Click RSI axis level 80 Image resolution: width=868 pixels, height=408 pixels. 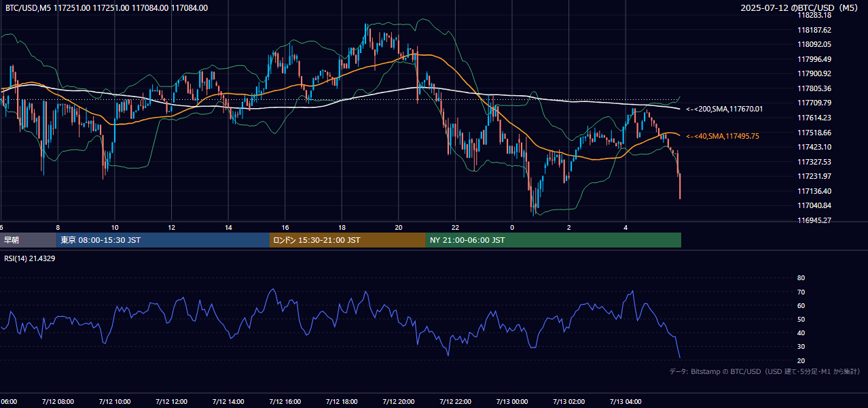pyautogui.click(x=801, y=278)
